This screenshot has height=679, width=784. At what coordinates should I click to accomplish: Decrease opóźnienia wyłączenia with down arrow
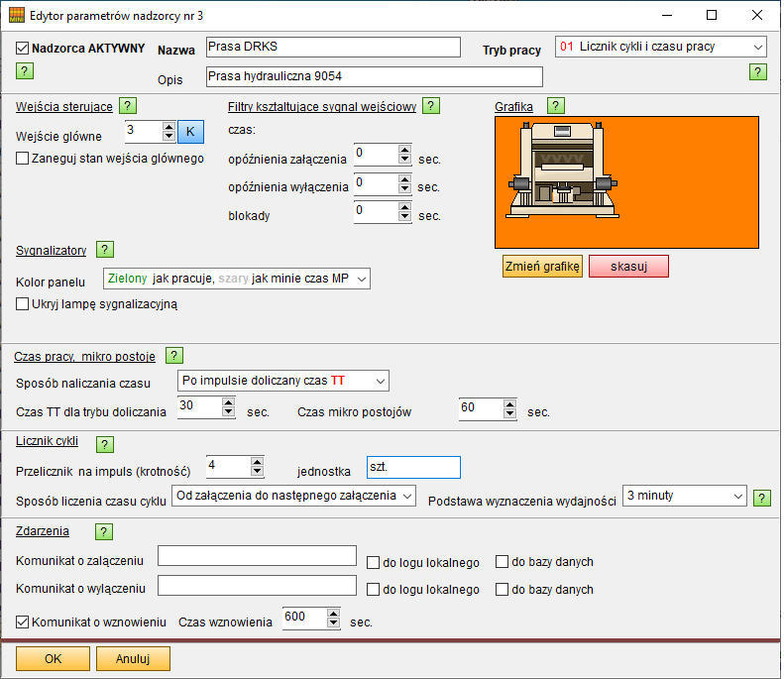click(x=405, y=188)
